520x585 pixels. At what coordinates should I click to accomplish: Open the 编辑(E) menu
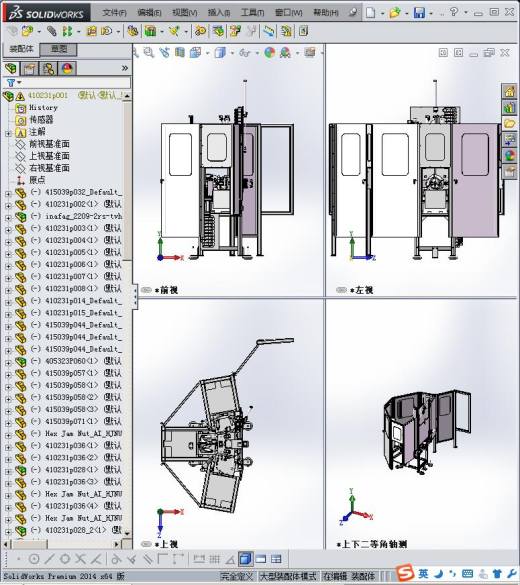click(x=149, y=13)
